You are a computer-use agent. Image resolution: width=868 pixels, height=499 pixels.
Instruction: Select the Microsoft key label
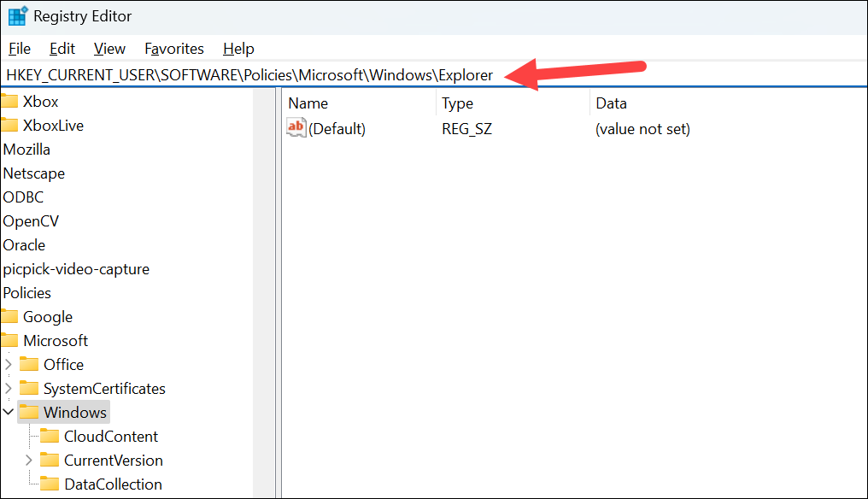(x=56, y=341)
